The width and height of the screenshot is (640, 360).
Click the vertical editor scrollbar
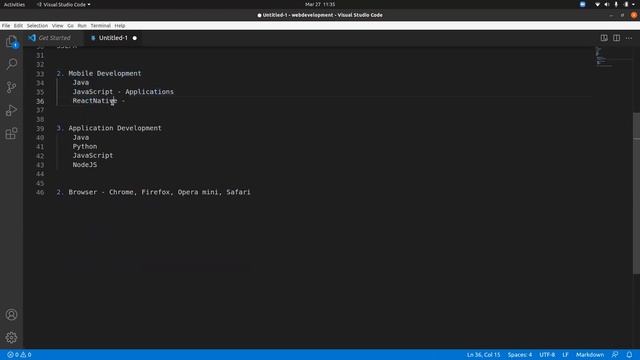(636, 193)
